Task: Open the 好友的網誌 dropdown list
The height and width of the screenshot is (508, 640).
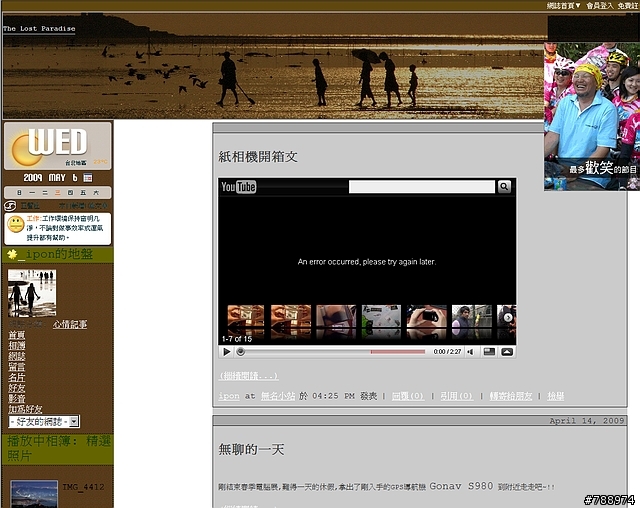Action: [44, 421]
